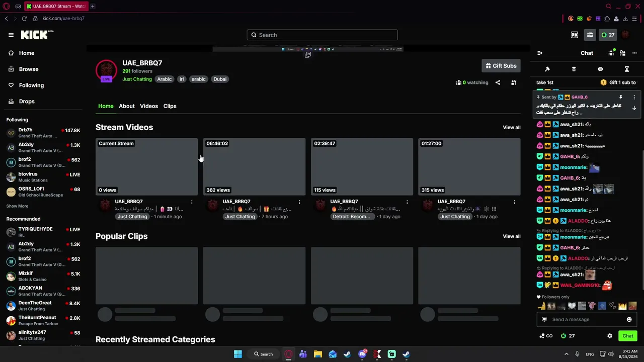644x362 pixels.
Task: Open browser easy setup sliders icon
Action: [x=634, y=19]
